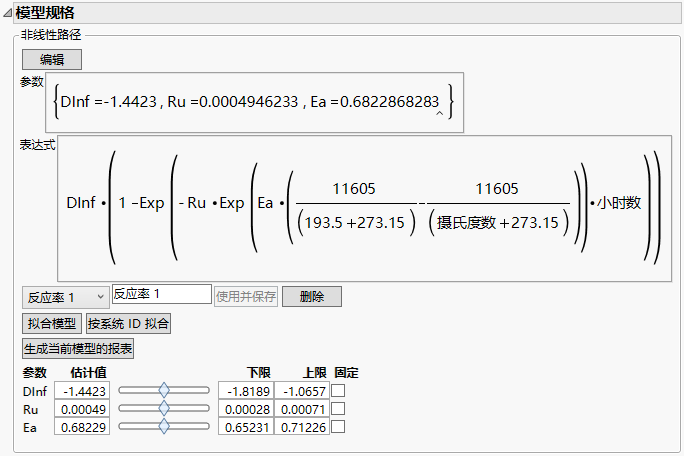Click the Ea lower limit field 0.65231
Image resolution: width=684 pixels, height=456 pixels.
pos(246,427)
